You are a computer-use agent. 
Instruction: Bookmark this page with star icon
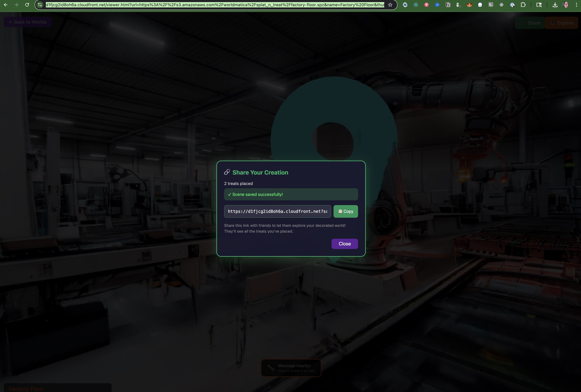pos(390,5)
